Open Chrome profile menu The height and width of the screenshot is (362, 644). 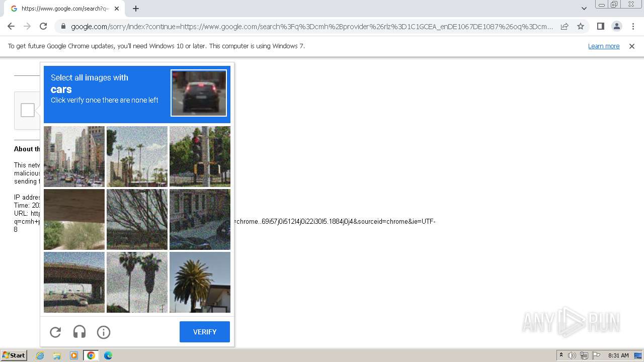click(616, 26)
